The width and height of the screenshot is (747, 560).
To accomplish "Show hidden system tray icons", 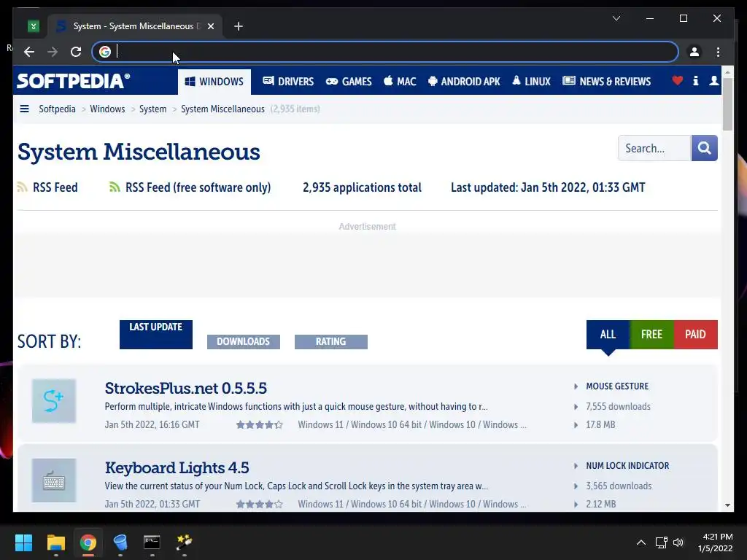I will (x=641, y=542).
